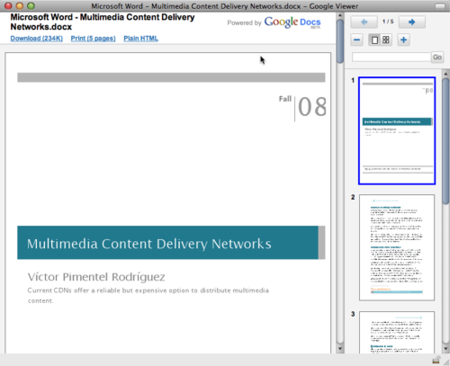Open the Print (5 pages) link

click(93, 38)
